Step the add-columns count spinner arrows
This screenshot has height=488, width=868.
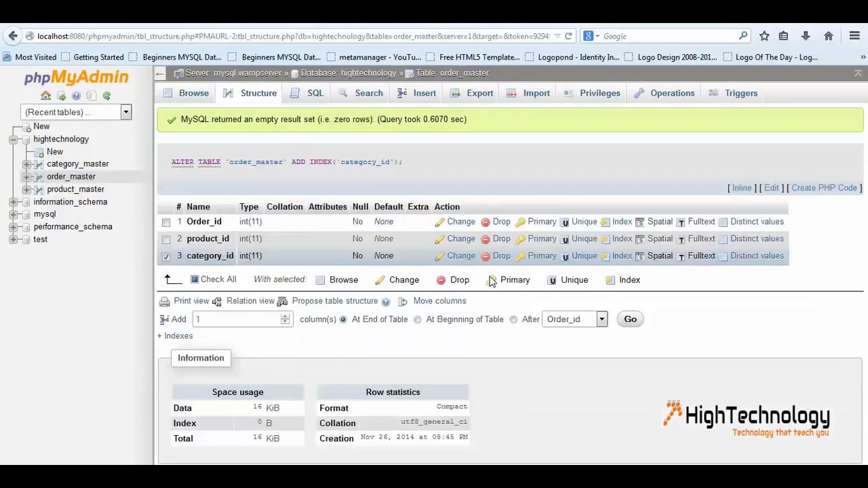(x=285, y=319)
